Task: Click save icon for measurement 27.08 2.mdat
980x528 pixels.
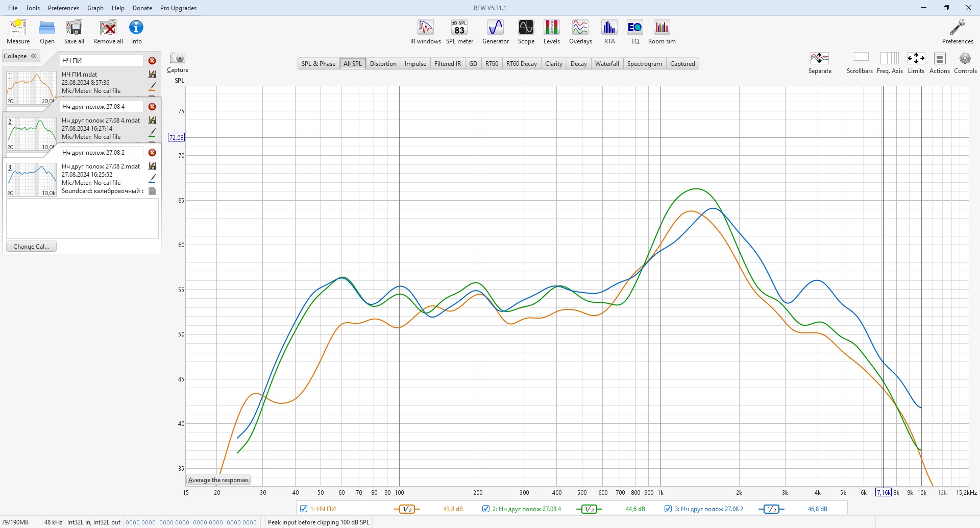Action: point(152,166)
